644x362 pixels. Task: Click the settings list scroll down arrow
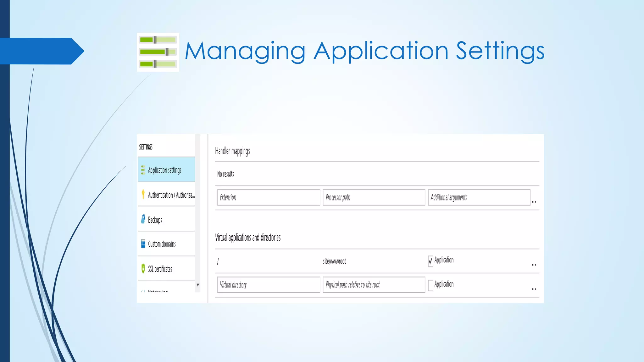[x=198, y=285]
